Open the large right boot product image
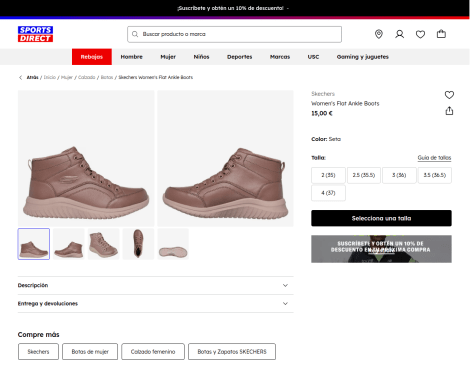The image size is (475, 380). [x=225, y=158]
